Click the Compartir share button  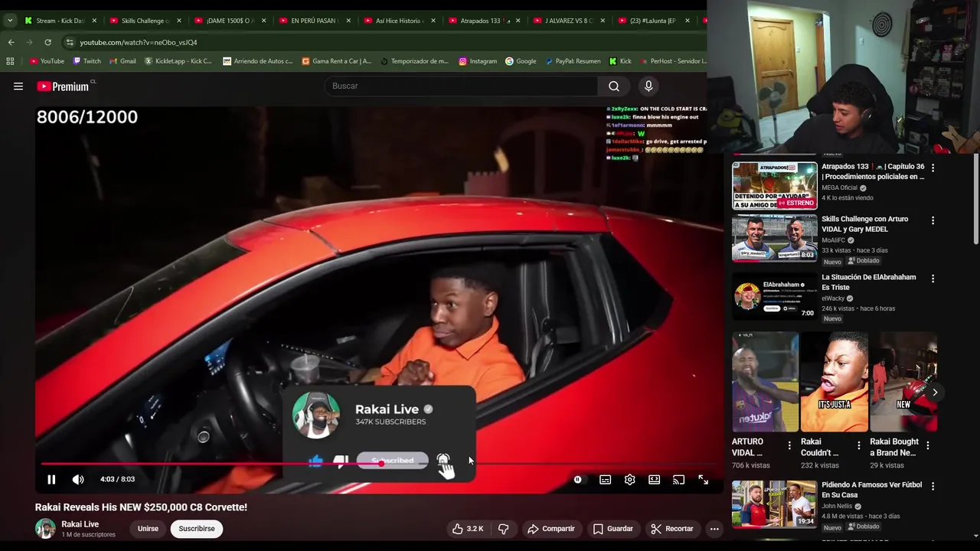click(550, 529)
